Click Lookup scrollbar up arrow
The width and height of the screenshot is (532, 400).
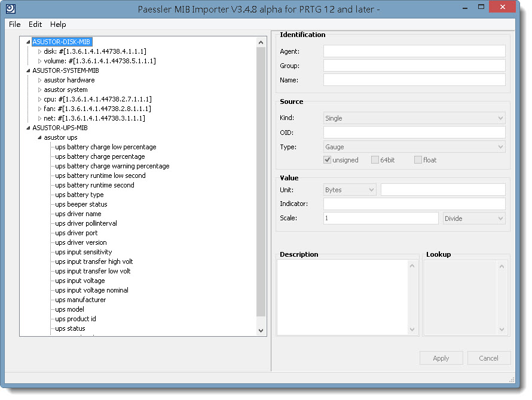pyautogui.click(x=502, y=266)
